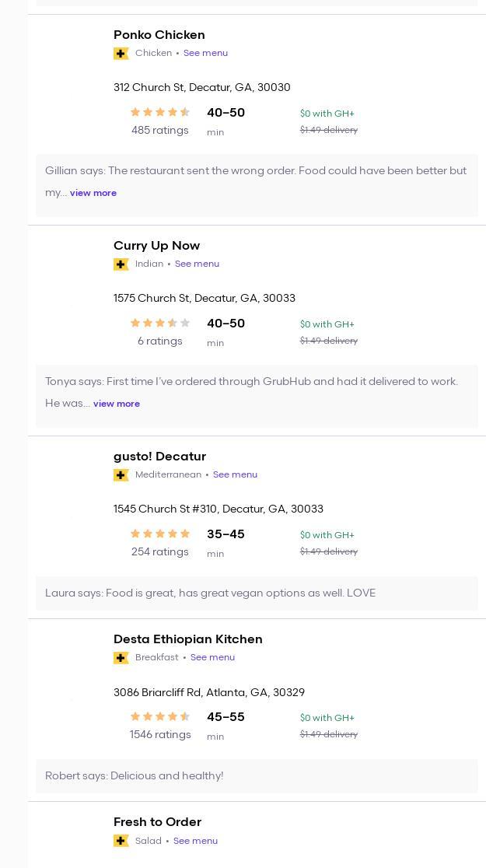Click the GH+ badge icon for gusto! Decatur

(x=121, y=475)
